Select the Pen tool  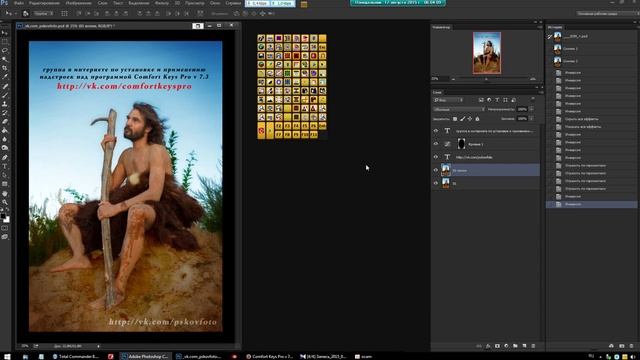coord(5,158)
